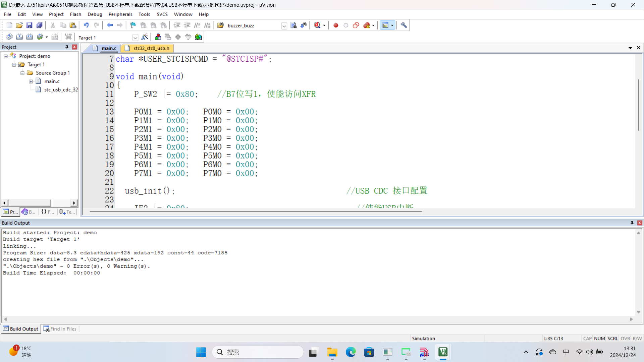Click the Manage Run-Time Environment green icon

pyautogui.click(x=198, y=37)
